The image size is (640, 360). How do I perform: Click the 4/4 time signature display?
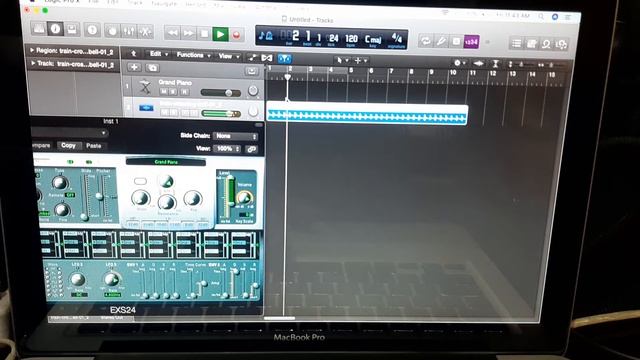click(397, 38)
